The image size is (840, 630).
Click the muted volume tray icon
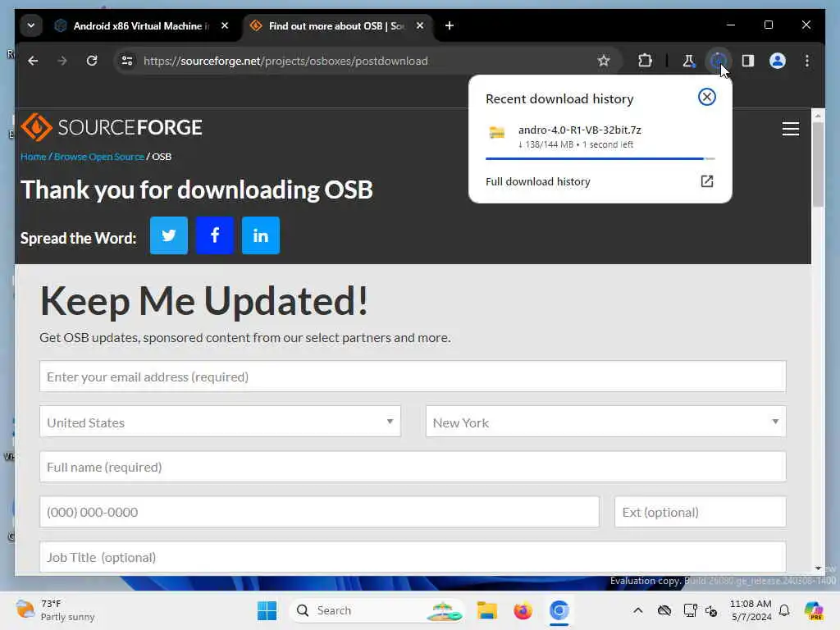pyautogui.click(x=711, y=610)
